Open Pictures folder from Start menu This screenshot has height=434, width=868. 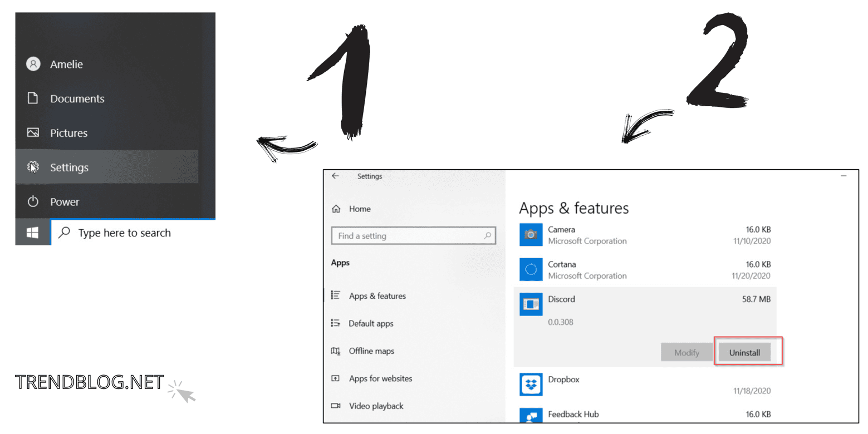click(68, 134)
